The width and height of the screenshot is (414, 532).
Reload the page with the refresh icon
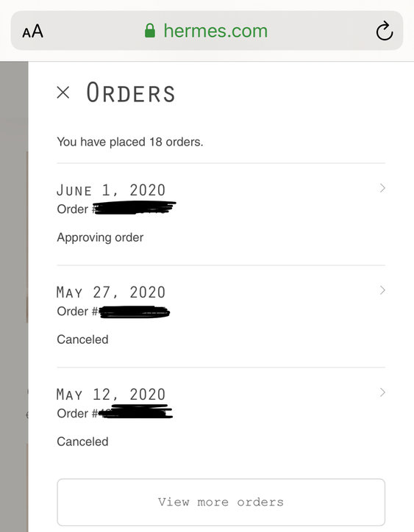[x=384, y=31]
